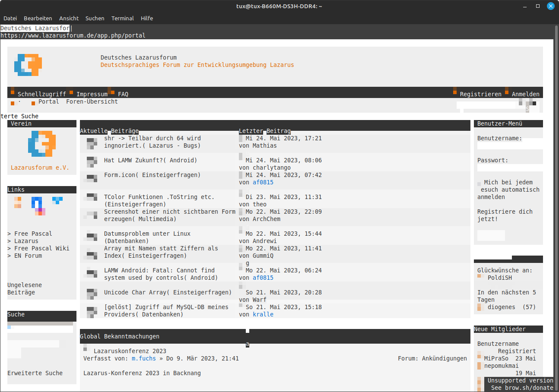Click the Registrieren link in the nav bar
The height and width of the screenshot is (392, 559).
pos(481,94)
